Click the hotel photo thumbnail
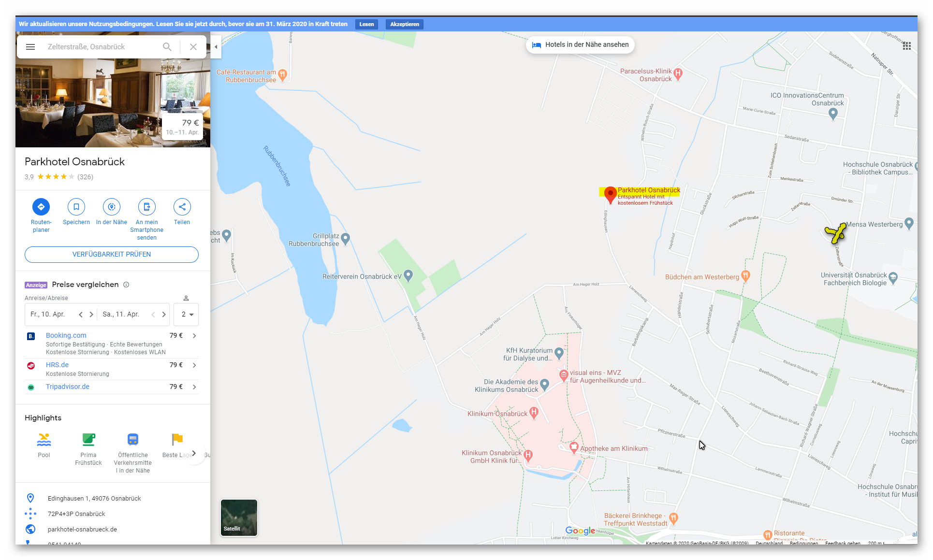The height and width of the screenshot is (560, 933). point(113,103)
